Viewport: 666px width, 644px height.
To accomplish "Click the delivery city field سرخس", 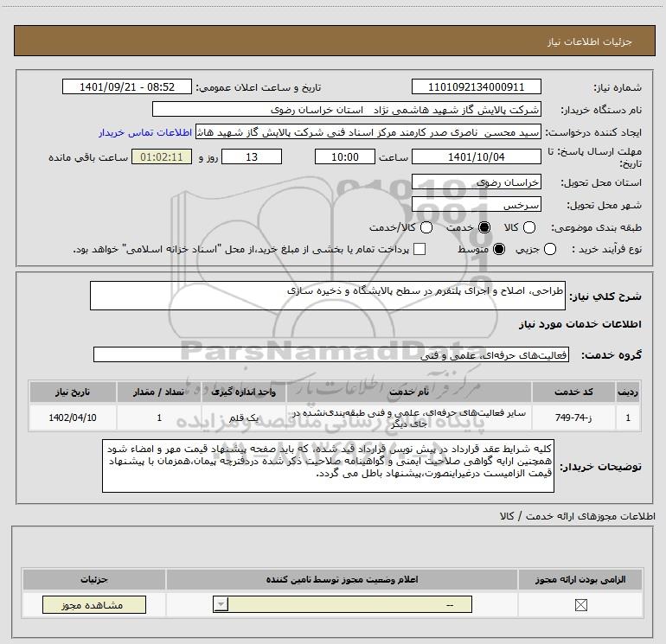I will [476, 205].
